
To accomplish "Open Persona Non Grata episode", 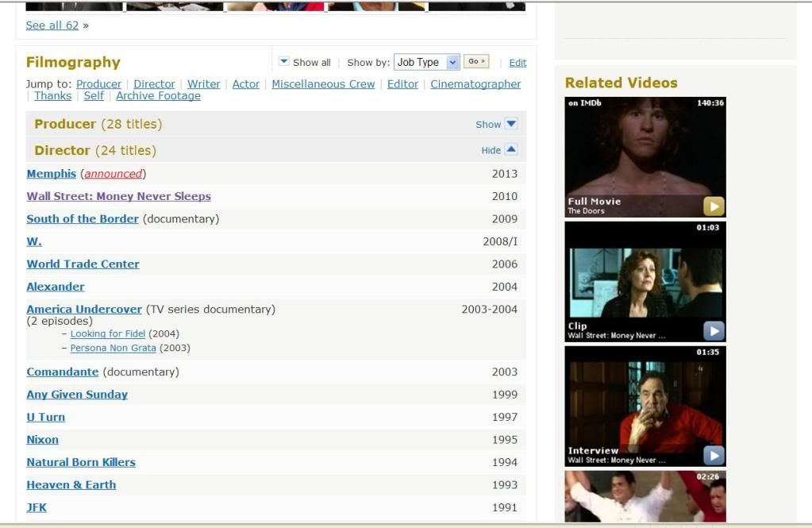I will [113, 349].
